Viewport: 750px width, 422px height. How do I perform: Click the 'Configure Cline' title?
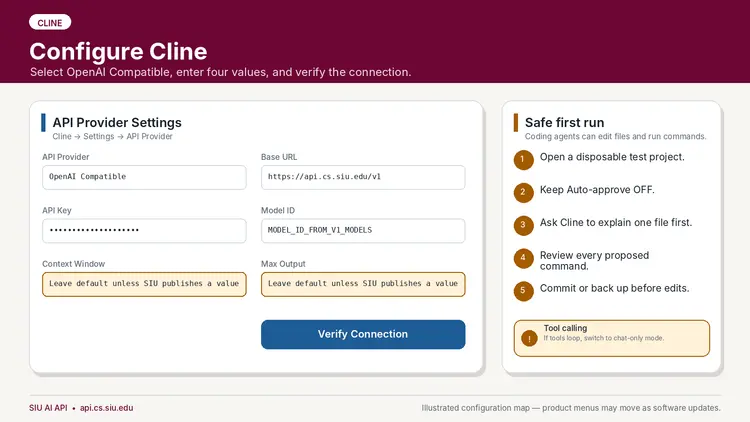point(118,51)
